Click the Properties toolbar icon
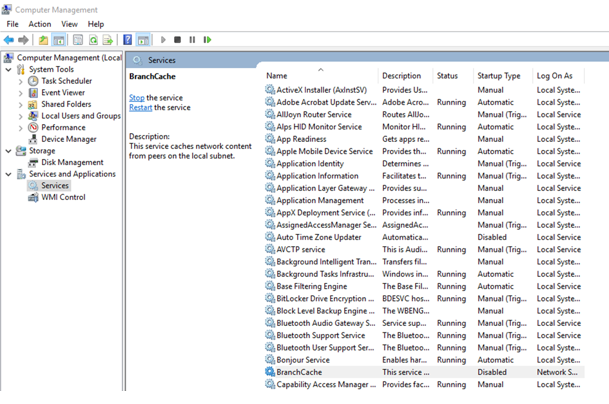The height and width of the screenshot is (404, 609). (78, 40)
